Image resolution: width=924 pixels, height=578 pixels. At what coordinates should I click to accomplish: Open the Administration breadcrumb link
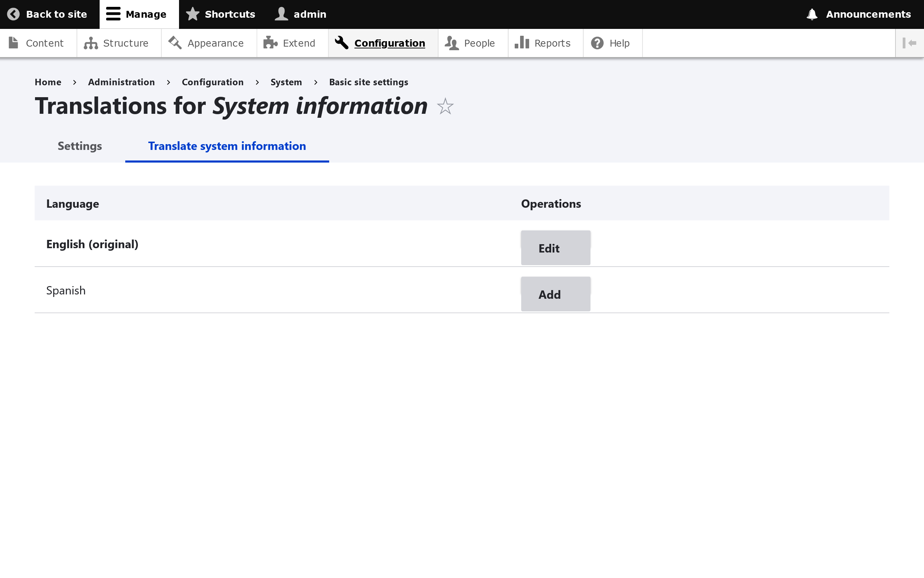(121, 82)
